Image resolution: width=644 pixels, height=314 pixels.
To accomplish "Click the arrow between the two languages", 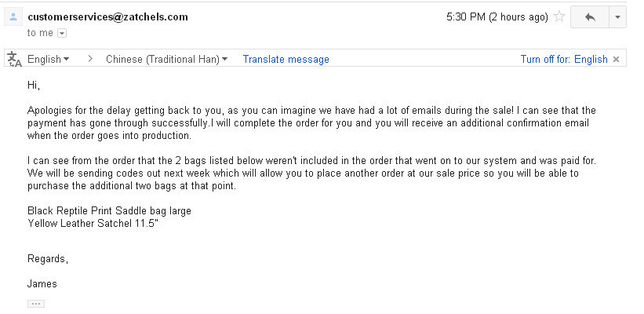I will pos(90,59).
